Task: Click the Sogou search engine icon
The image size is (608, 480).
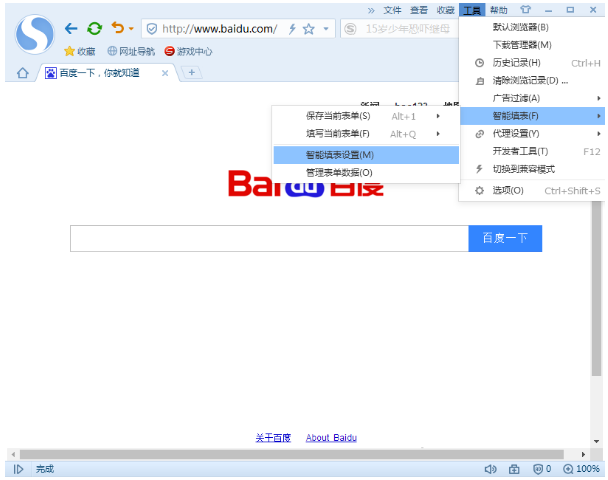Action: [350, 29]
